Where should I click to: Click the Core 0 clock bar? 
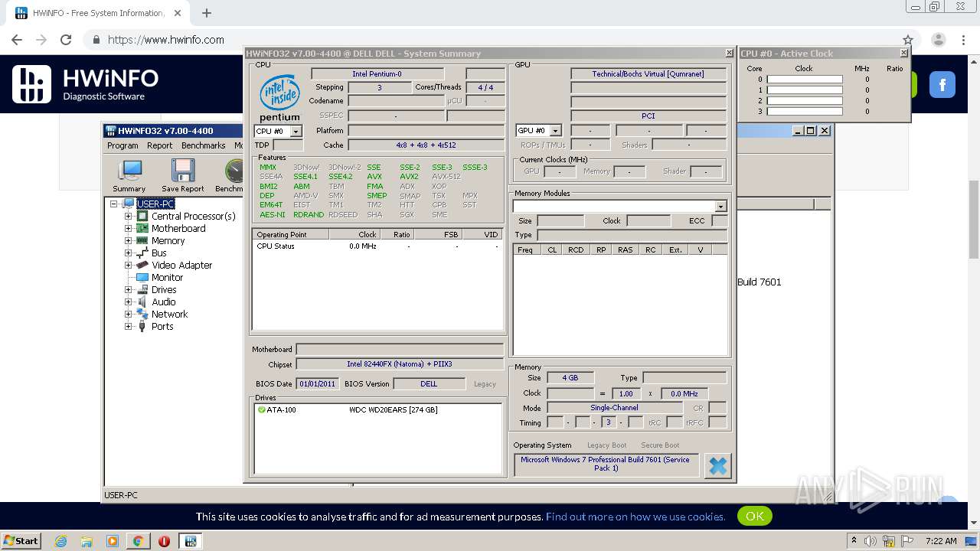(805, 80)
